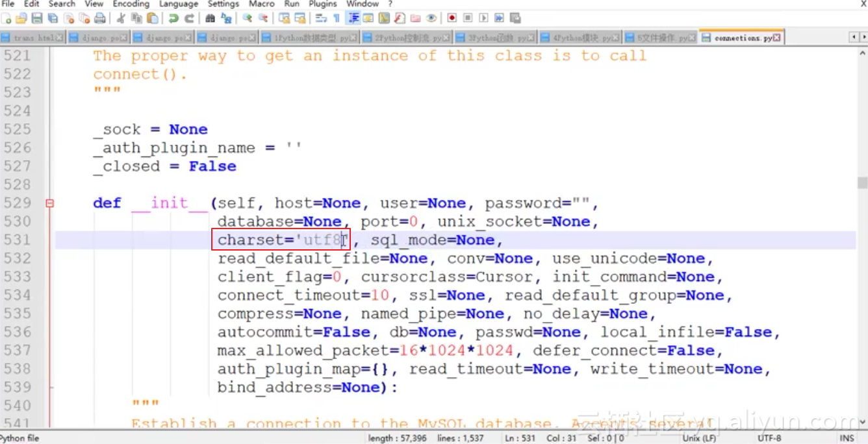The height and width of the screenshot is (444, 868).
Task: Open the Macro menu
Action: click(262, 4)
